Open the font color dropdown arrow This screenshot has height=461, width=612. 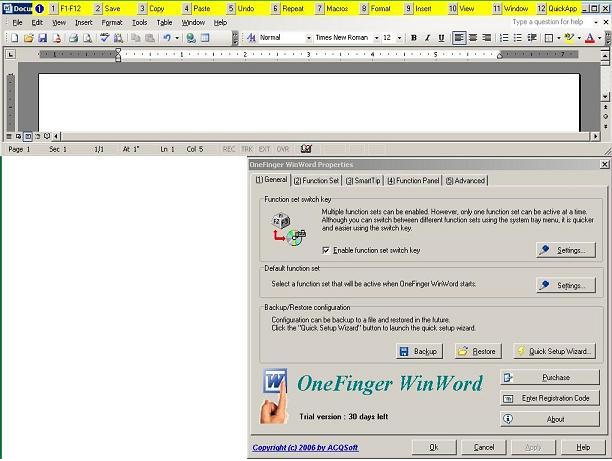600,38
